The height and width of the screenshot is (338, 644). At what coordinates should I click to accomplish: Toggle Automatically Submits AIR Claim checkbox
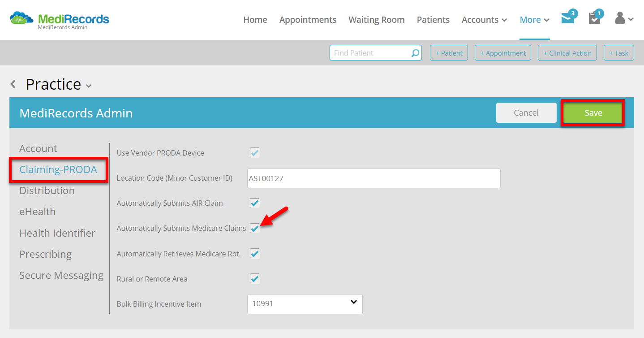pyautogui.click(x=255, y=203)
